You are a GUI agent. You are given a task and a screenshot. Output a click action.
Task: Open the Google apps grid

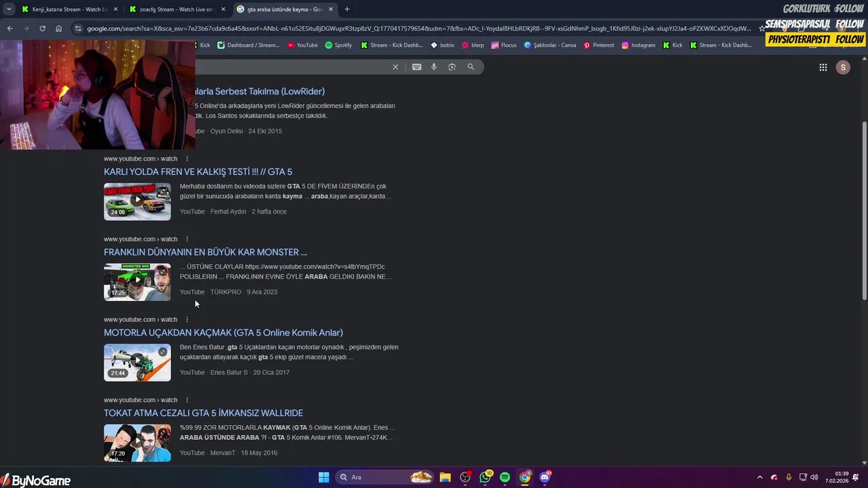(x=823, y=67)
